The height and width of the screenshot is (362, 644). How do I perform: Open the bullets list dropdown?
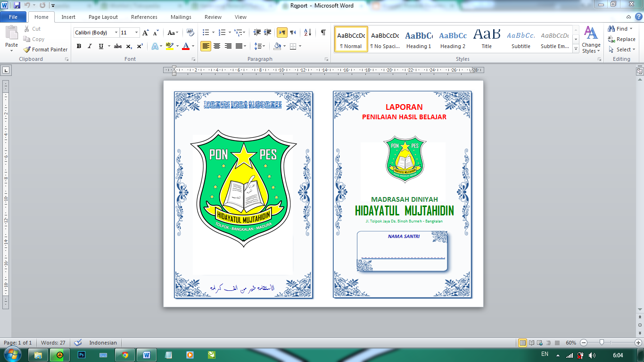click(213, 33)
